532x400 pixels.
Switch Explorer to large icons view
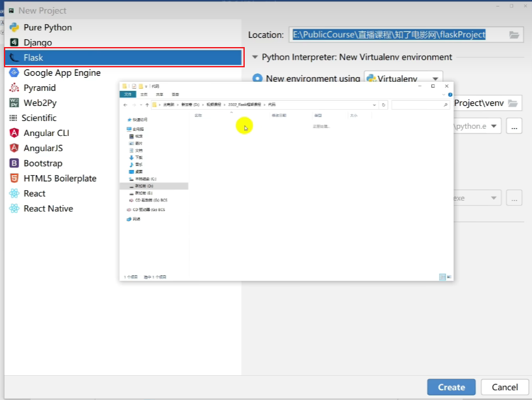tap(449, 276)
